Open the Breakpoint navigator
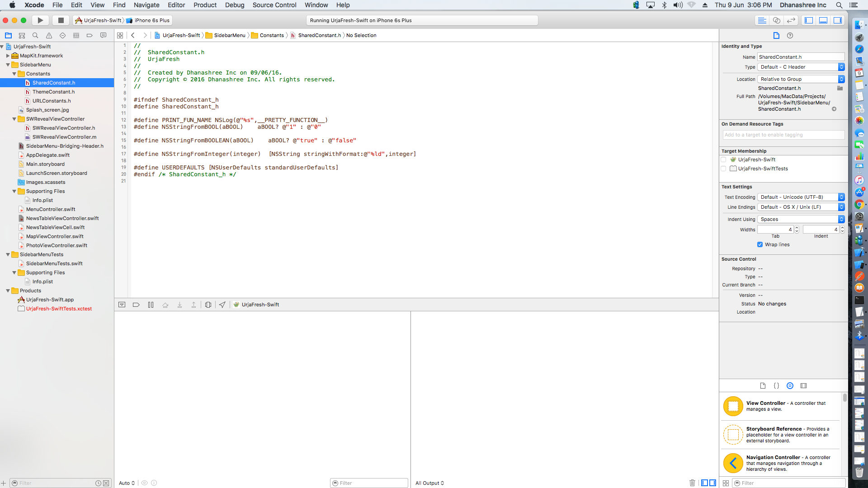 (x=90, y=35)
